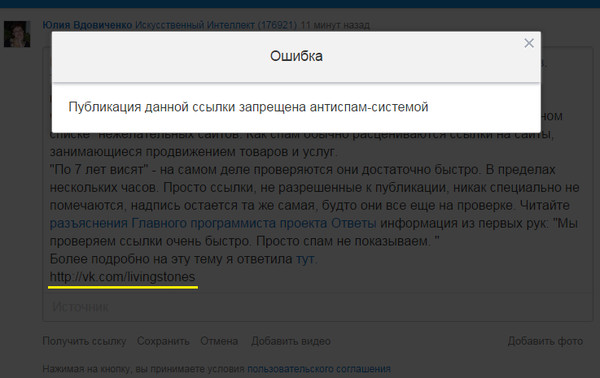This screenshot has height=378, width=600.
Task: Click the Ошибка dialog title
Action: [x=296, y=56]
